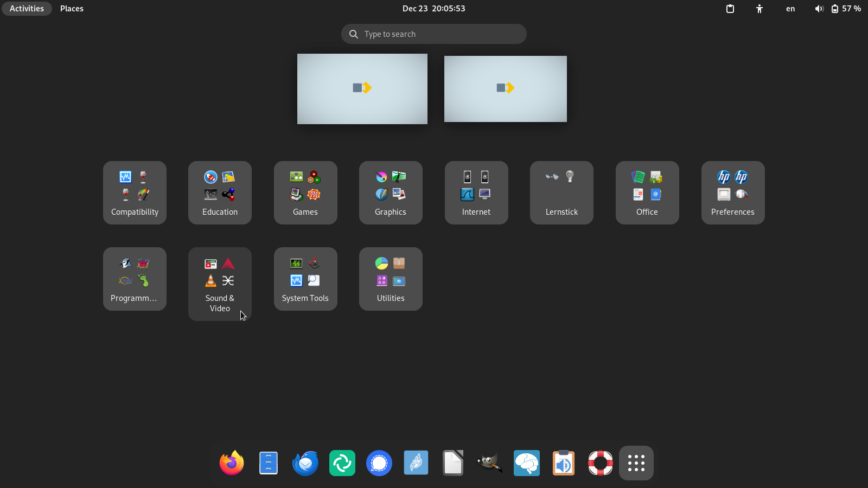Open the Graphics app folder
The height and width of the screenshot is (488, 868).
(391, 192)
